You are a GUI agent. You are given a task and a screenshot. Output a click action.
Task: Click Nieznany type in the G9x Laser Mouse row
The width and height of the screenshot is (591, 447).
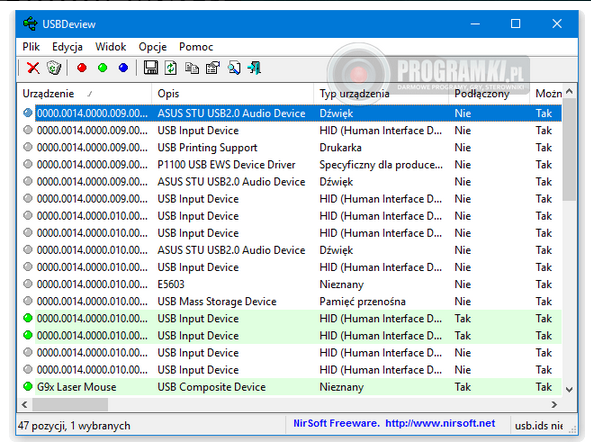[341, 387]
